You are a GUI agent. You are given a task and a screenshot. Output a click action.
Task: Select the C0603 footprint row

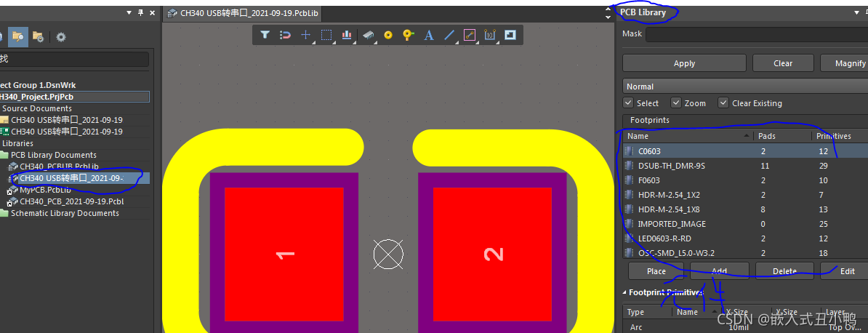(x=745, y=151)
